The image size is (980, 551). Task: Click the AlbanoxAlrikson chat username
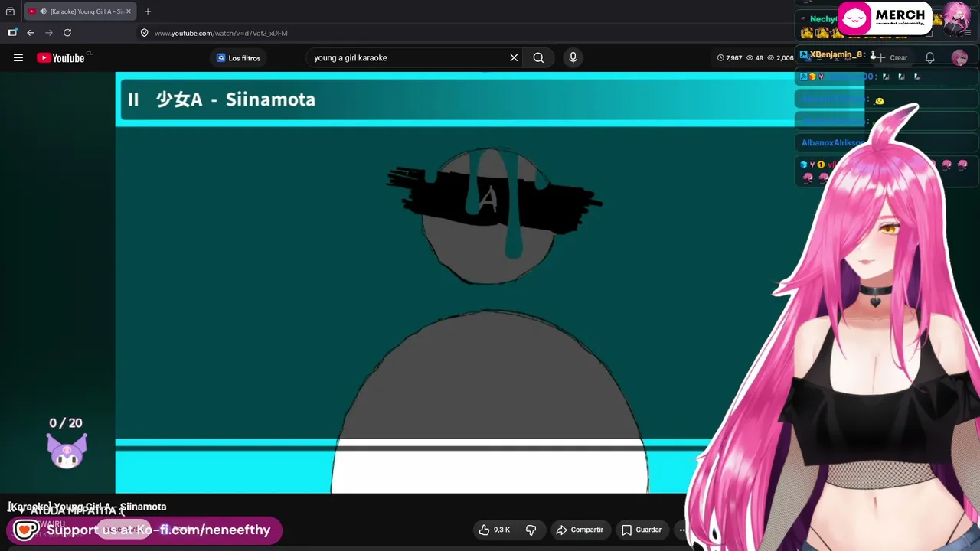click(x=833, y=143)
